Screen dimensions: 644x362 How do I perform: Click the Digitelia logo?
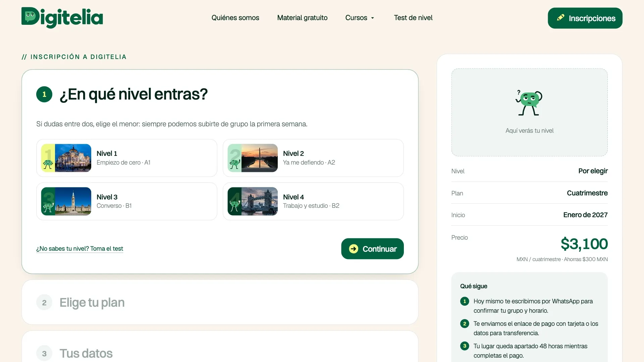tap(62, 17)
